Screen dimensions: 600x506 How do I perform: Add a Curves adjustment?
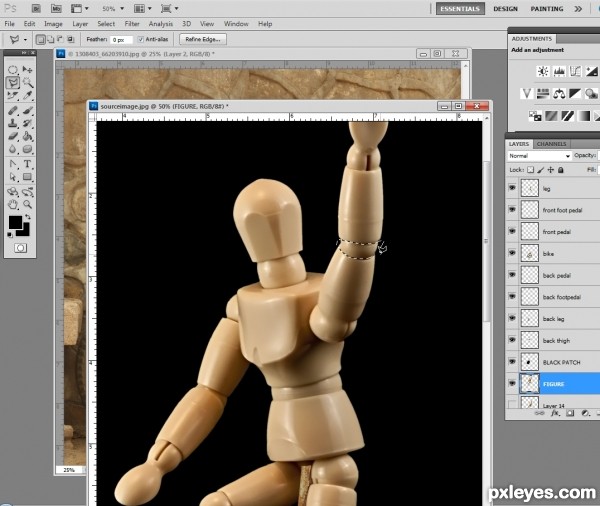pyautogui.click(x=575, y=71)
